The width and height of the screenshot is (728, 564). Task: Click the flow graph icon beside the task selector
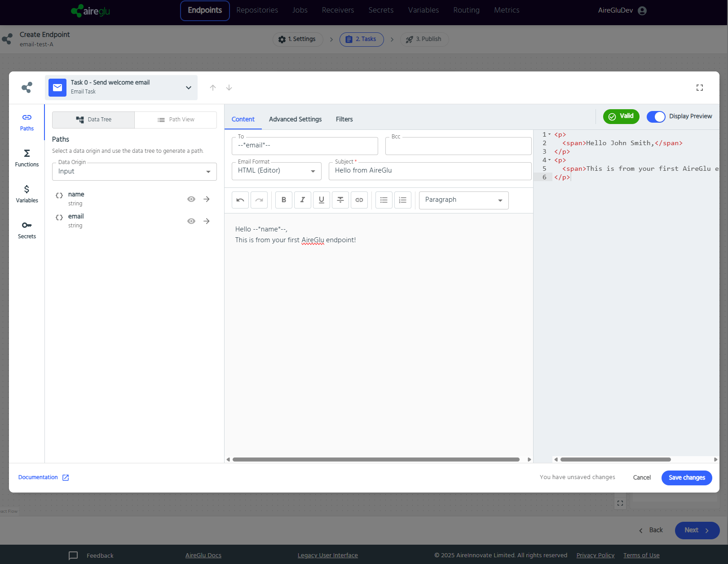27,87
